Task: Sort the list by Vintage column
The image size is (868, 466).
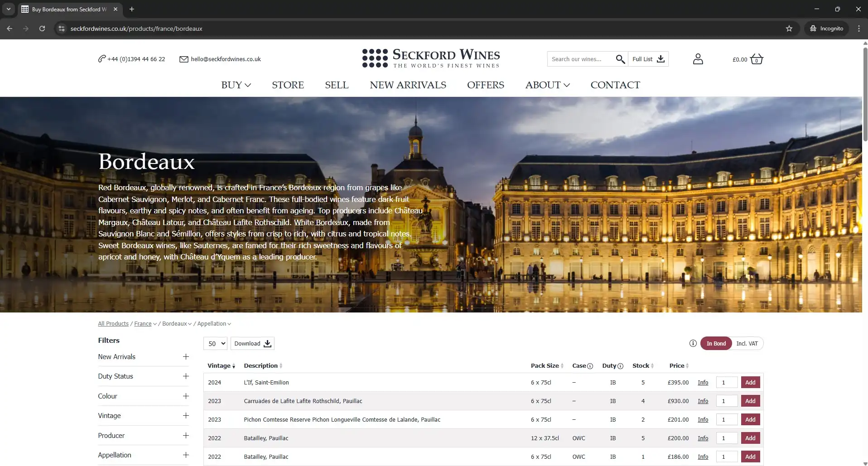Action: [221, 366]
